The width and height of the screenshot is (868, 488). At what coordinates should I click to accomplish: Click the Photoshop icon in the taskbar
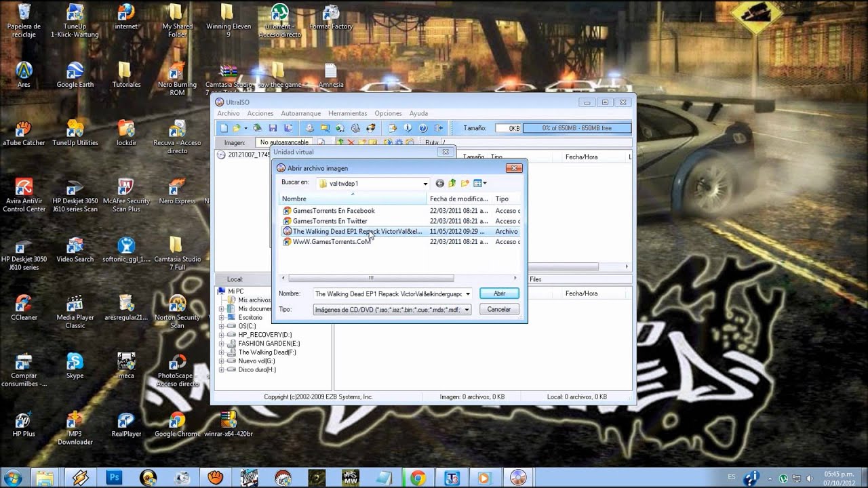pyautogui.click(x=114, y=478)
